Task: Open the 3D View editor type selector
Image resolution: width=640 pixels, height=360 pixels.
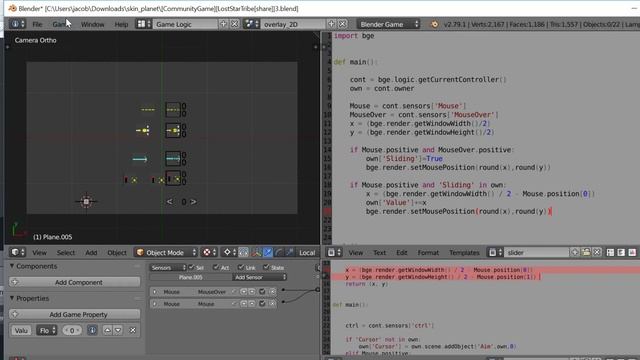Action: coord(17,253)
